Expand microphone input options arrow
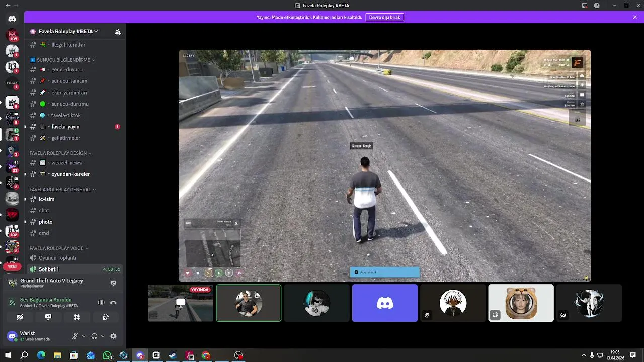Viewport: 644px width, 362px height. [84, 336]
